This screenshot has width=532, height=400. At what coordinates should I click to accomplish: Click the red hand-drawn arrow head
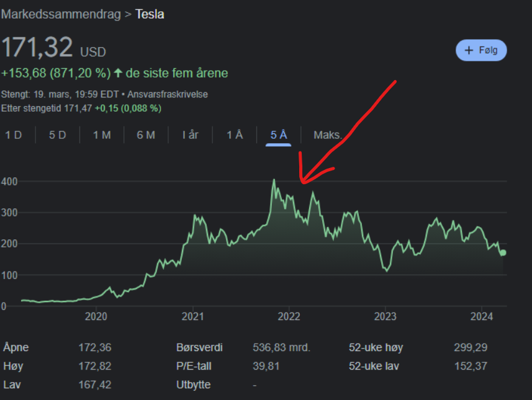click(x=302, y=180)
